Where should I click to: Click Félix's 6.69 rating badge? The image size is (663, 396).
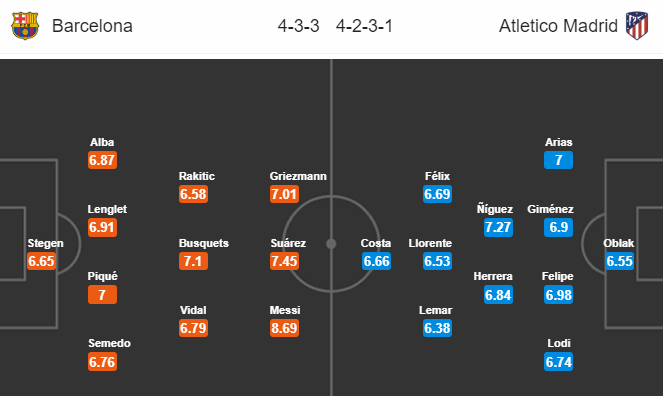coord(438,194)
